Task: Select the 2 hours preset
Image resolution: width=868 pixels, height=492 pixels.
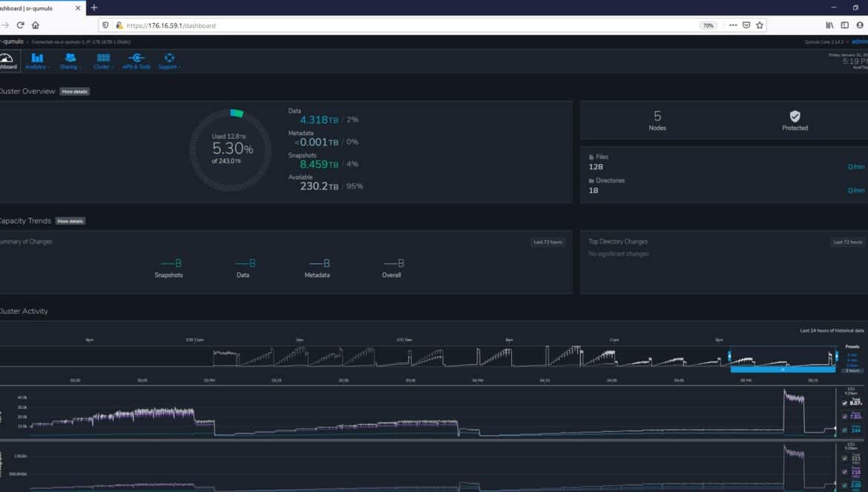Action: point(852,370)
